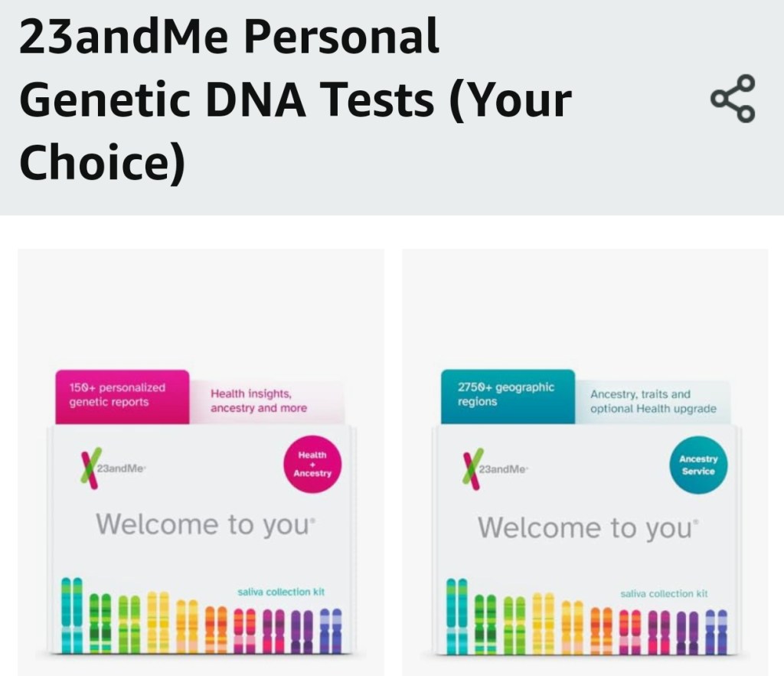Click the pink Health + Ancestry circle badge
This screenshot has height=676, width=784.
(312, 464)
